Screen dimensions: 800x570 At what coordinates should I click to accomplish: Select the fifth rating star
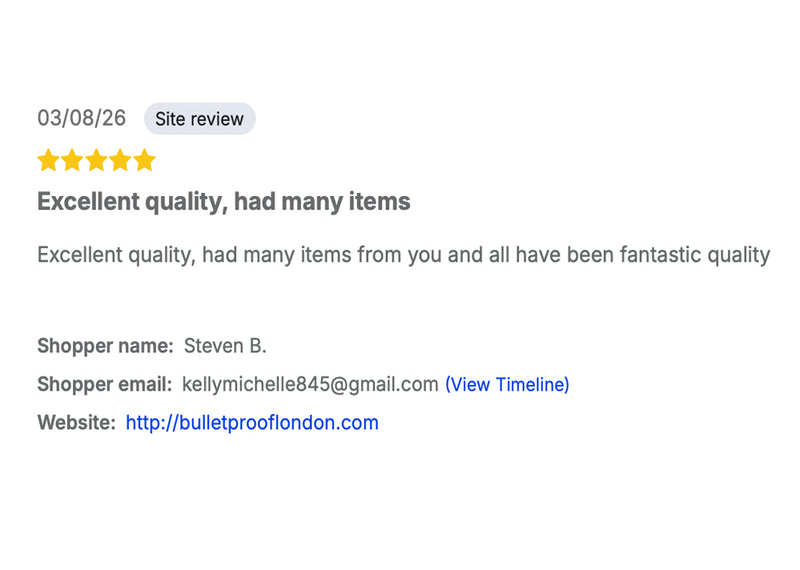145,160
